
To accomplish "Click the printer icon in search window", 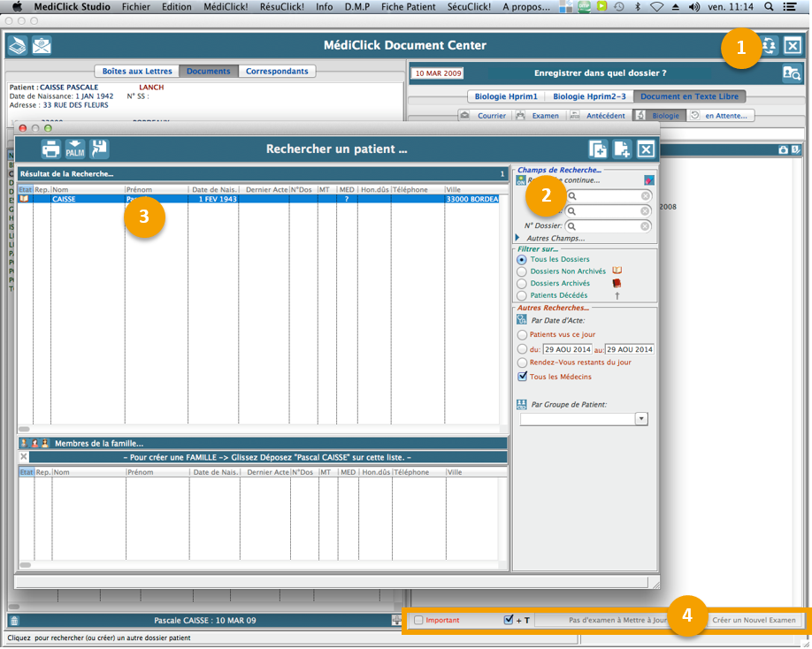I will coord(51,149).
